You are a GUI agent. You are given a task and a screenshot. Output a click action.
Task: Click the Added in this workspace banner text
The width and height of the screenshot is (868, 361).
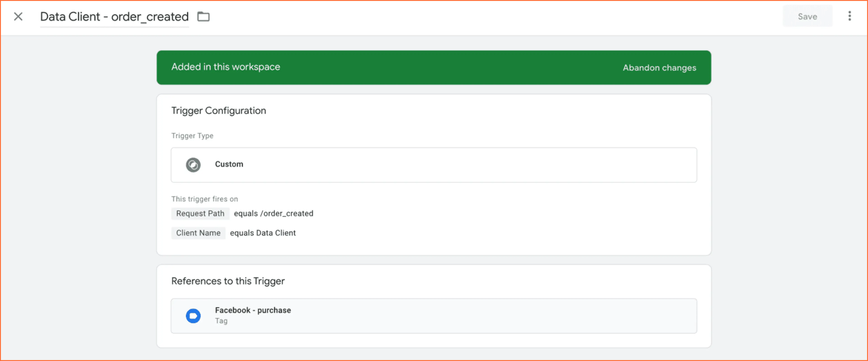226,67
